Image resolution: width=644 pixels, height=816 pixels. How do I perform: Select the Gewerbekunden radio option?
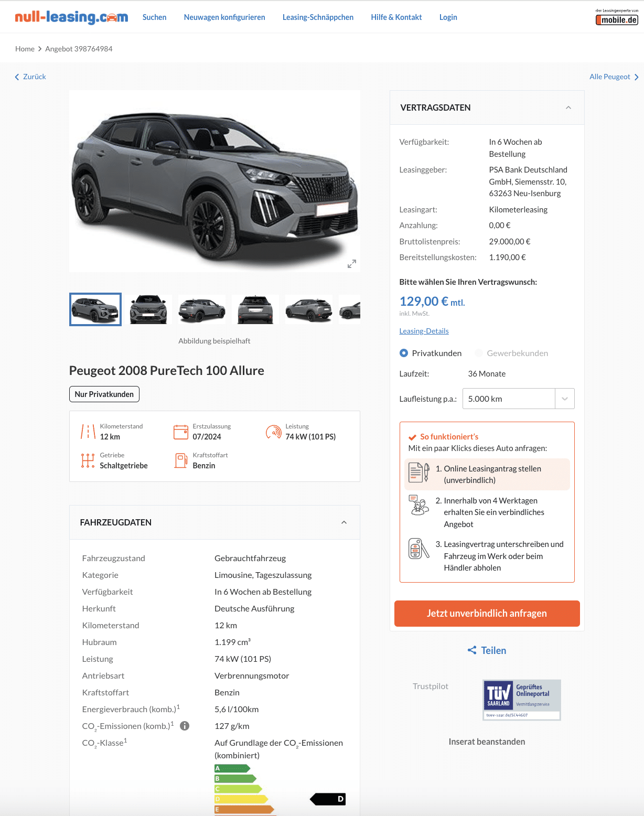point(479,353)
